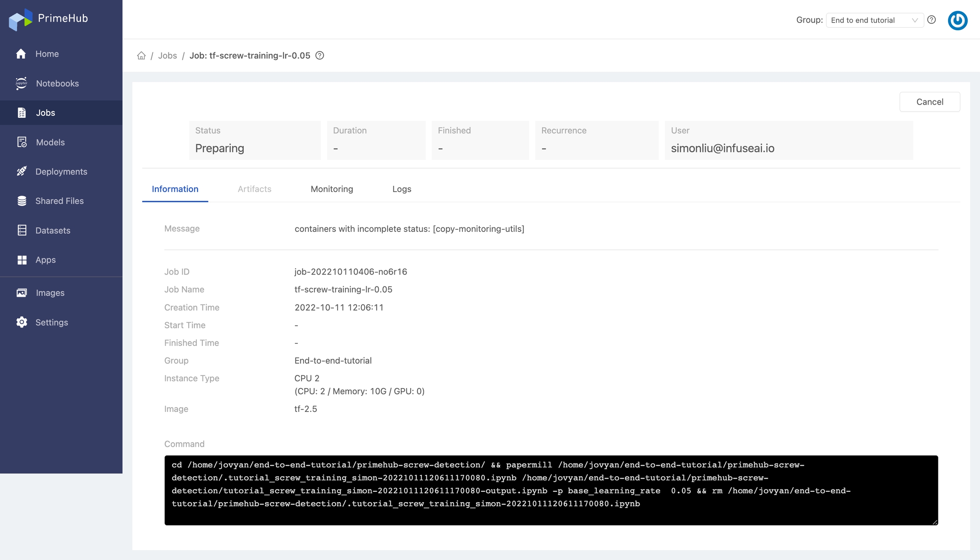Click Image value tf-2.5
980x560 pixels.
point(306,409)
